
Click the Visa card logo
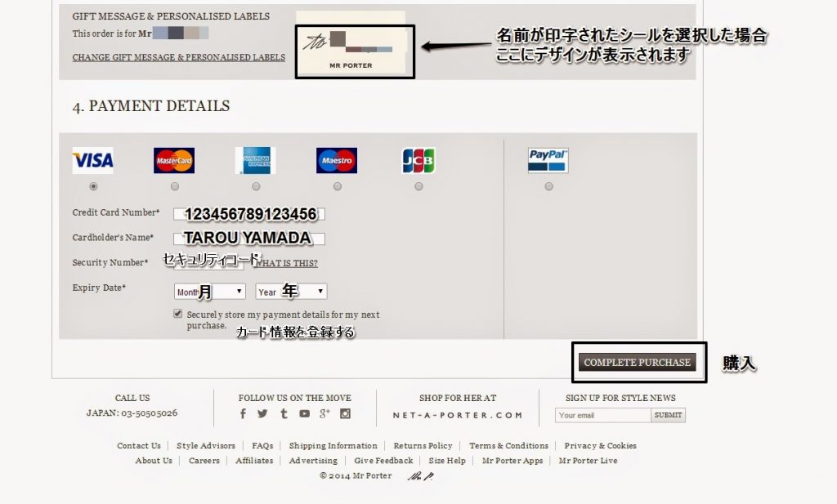(93, 161)
